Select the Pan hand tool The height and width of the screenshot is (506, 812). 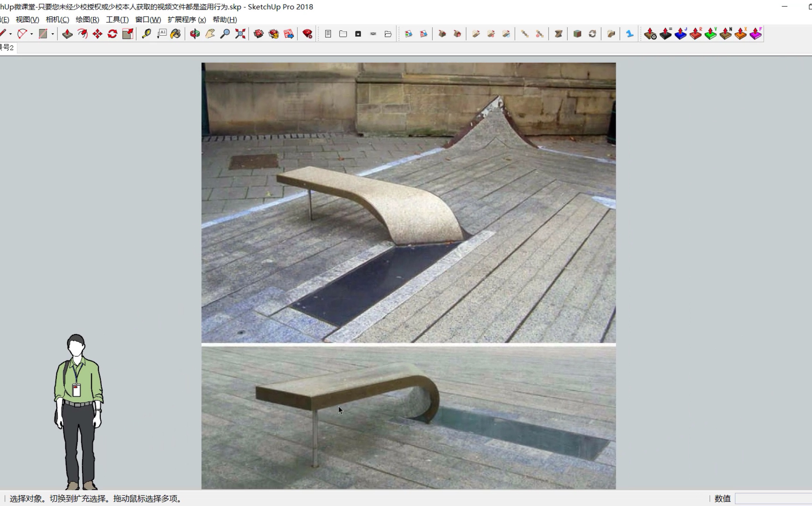pyautogui.click(x=210, y=34)
